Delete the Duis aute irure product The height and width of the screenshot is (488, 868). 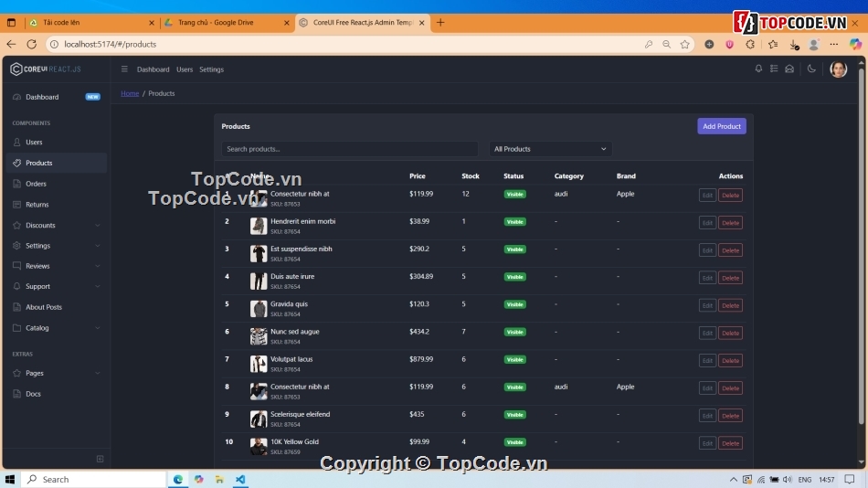click(730, 278)
